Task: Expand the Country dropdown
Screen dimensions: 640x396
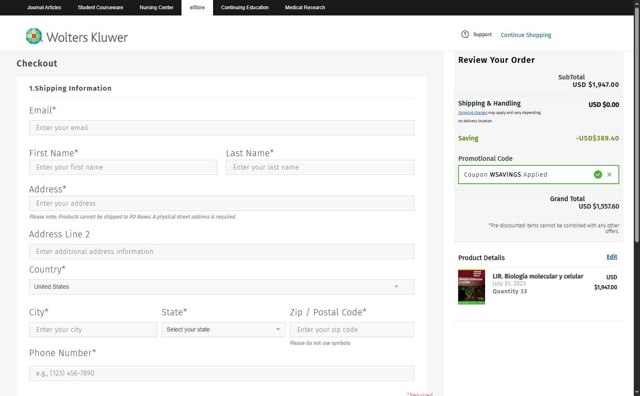Action: 222,287
